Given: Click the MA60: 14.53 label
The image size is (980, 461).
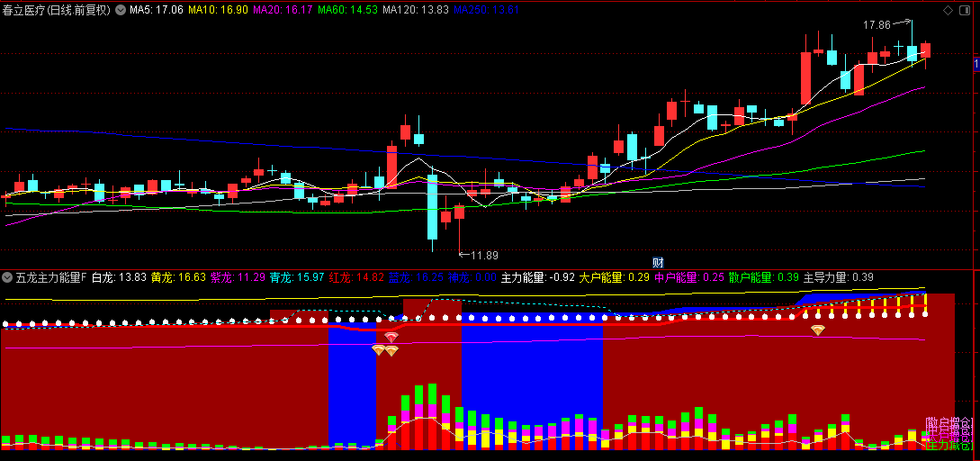Looking at the screenshot, I should click(x=347, y=10).
